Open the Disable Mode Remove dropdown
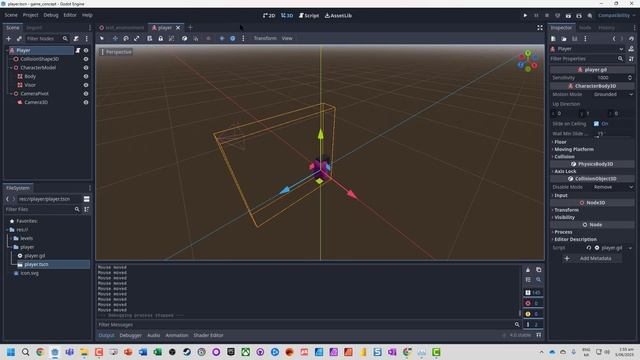The height and width of the screenshot is (360, 640). point(613,187)
